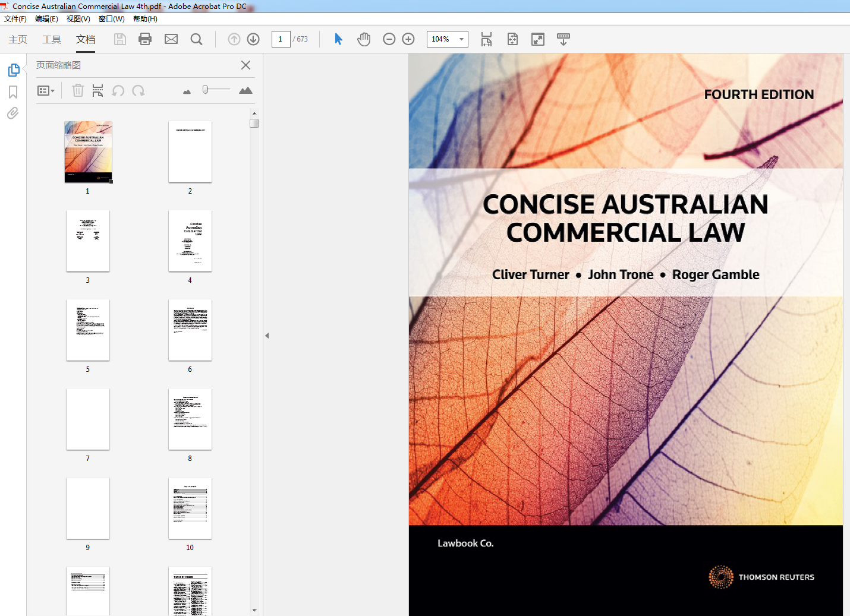The width and height of the screenshot is (850, 616).
Task: Select page 2 thumbnail
Action: [x=190, y=152]
